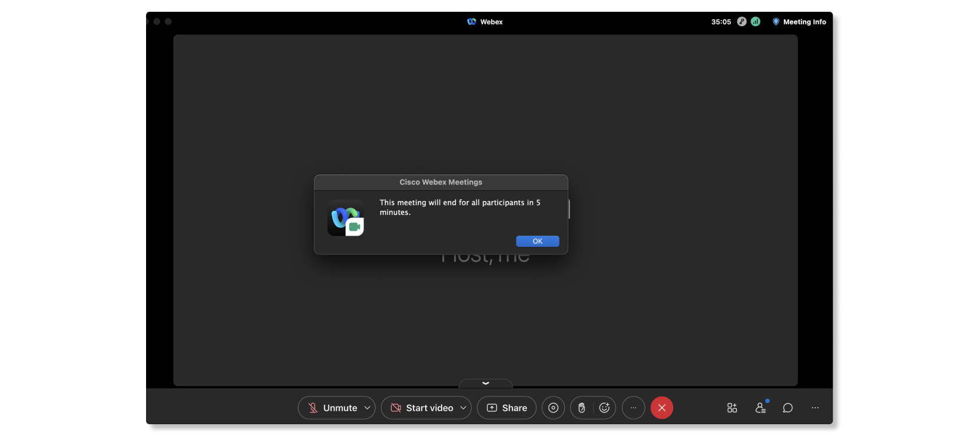The width and height of the screenshot is (980, 436).
Task: Open Meeting Info
Action: coord(799,22)
